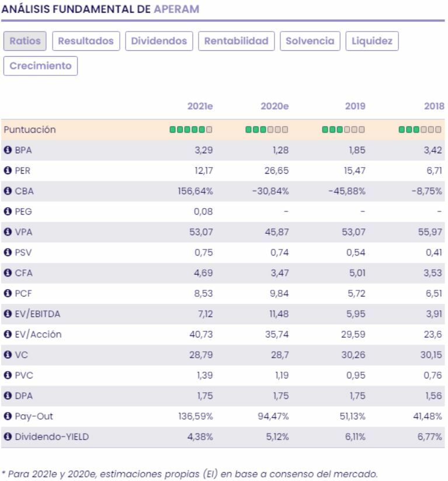Click the info icon beside PER

[x=8, y=171]
